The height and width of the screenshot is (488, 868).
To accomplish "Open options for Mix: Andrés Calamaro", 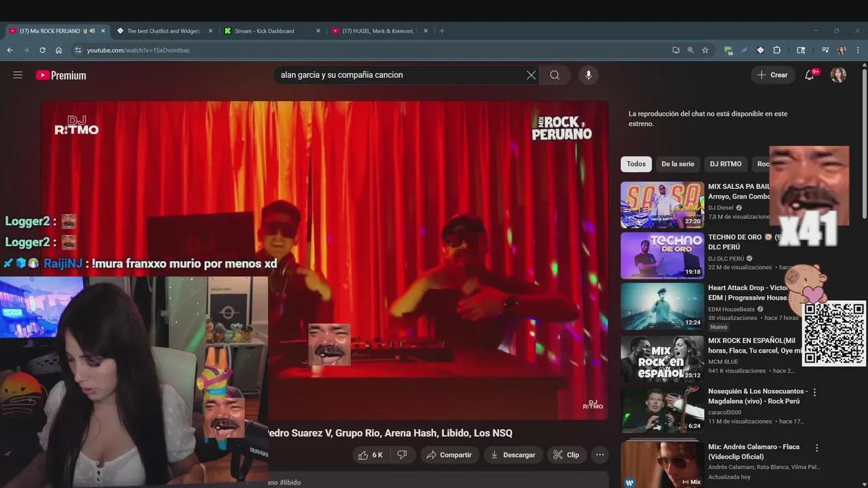I will point(817,448).
